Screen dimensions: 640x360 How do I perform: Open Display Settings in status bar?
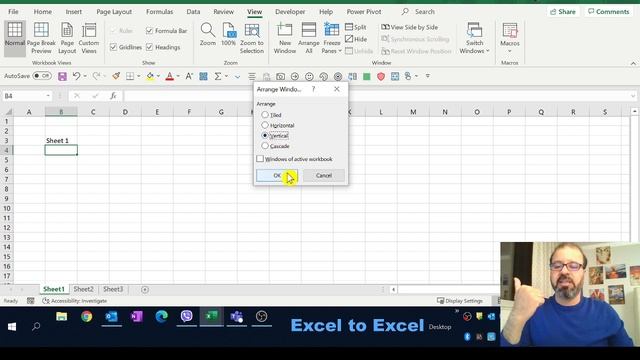tap(460, 301)
